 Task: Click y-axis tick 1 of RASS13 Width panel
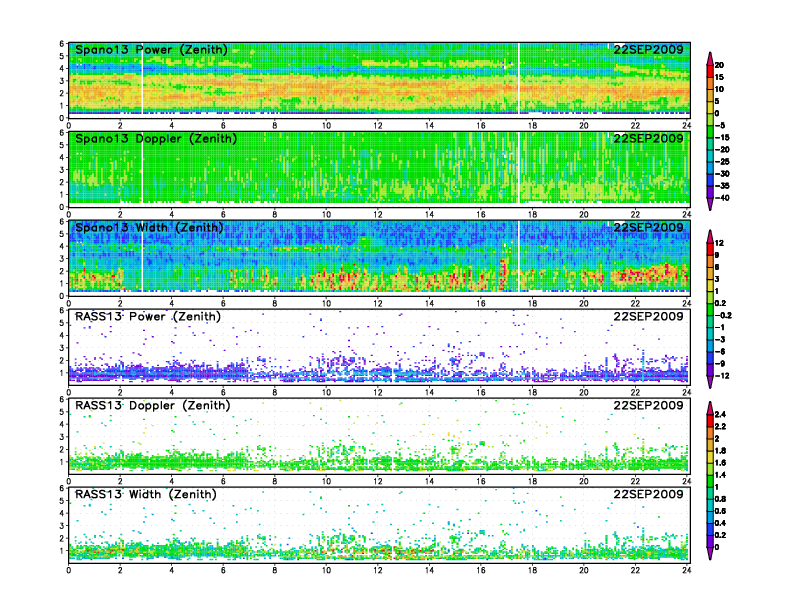tap(62, 551)
